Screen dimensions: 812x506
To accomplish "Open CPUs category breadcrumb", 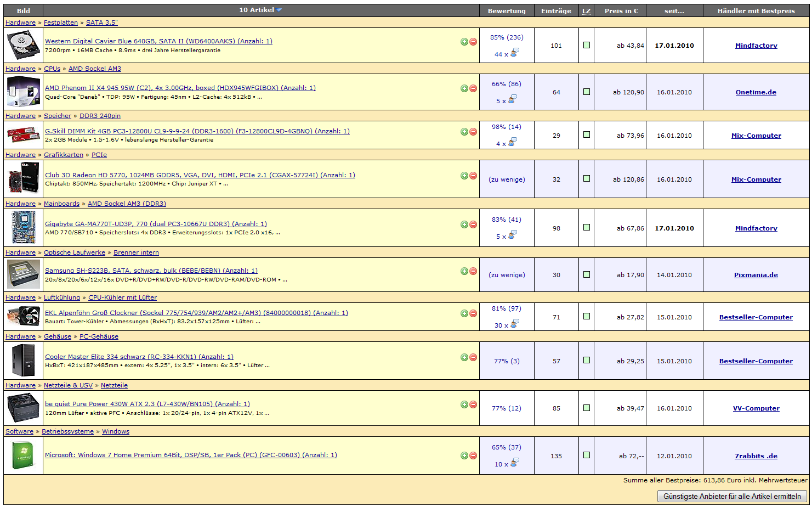I will (x=52, y=69).
